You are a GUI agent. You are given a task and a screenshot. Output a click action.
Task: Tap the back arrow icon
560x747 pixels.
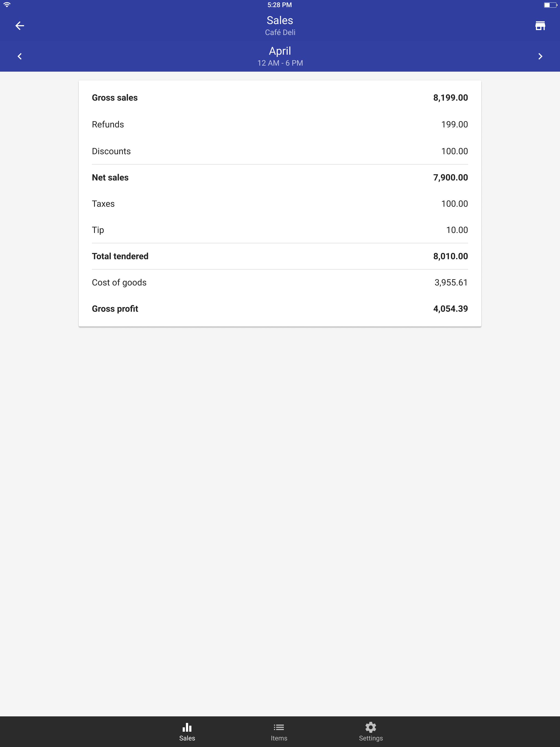20,26
